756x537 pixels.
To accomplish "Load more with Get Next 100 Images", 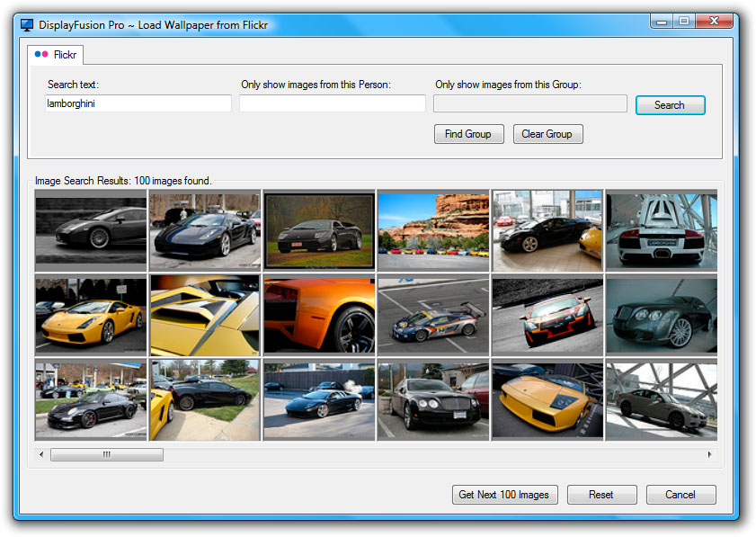I will (x=505, y=495).
